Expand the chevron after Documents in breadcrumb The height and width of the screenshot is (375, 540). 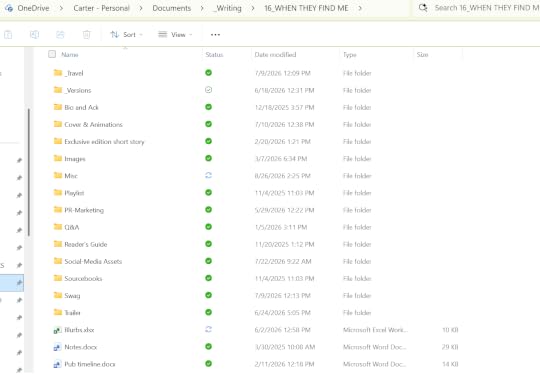click(x=202, y=8)
